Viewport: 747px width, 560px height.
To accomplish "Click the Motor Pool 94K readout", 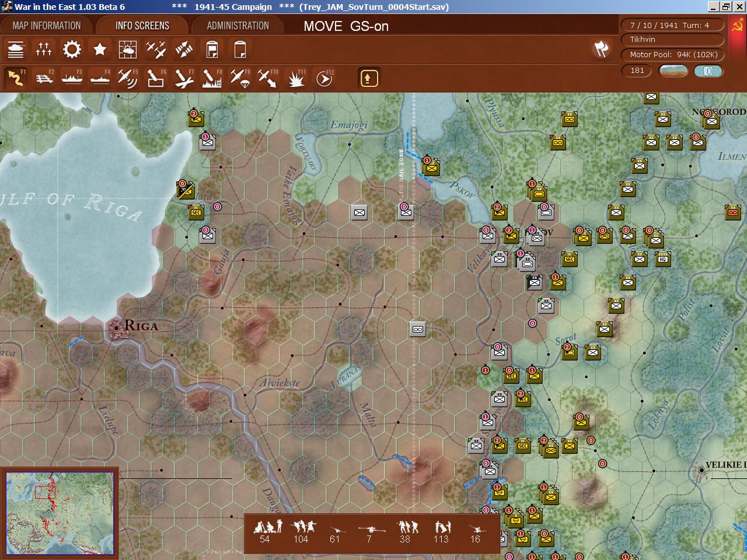I will [672, 55].
